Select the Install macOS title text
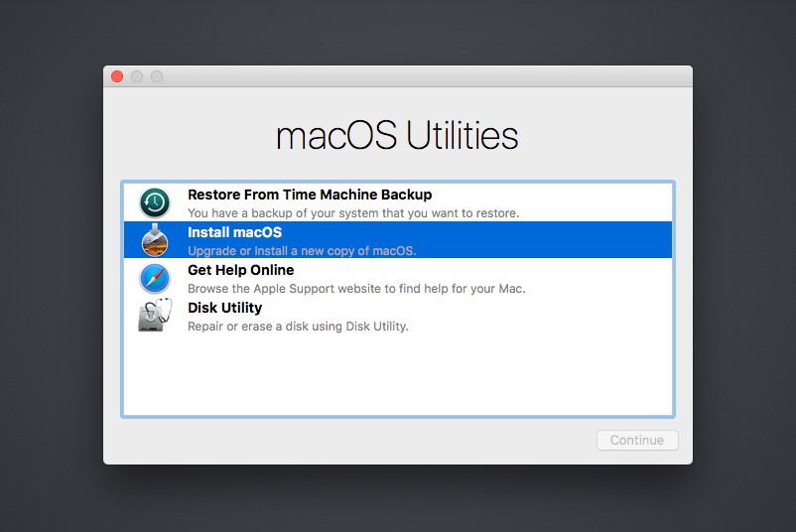 [x=234, y=232]
